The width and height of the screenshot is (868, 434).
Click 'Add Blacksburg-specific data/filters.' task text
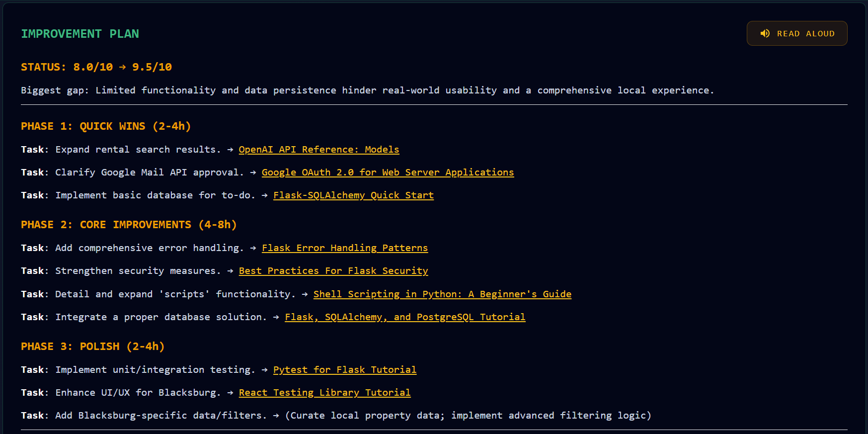(161, 416)
